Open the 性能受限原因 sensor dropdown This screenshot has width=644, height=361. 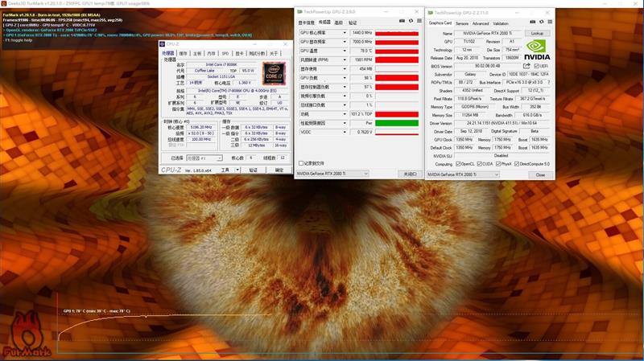[x=345, y=123]
